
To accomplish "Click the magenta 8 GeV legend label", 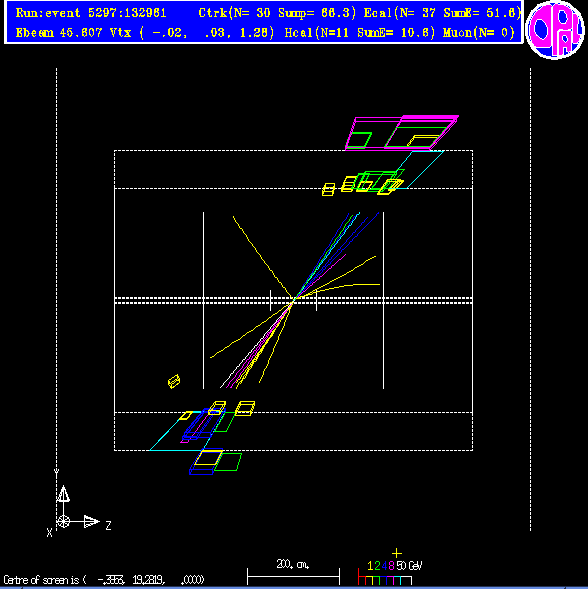I will coord(391,566).
